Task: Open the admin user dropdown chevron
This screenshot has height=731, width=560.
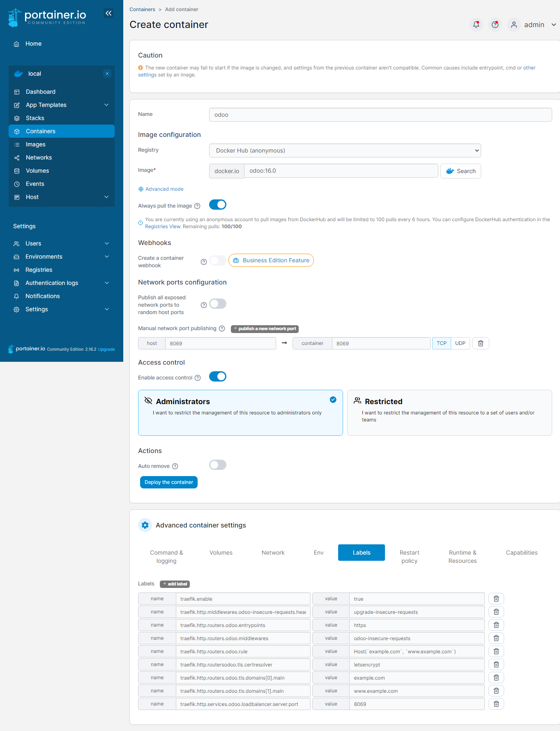Action: click(x=553, y=25)
